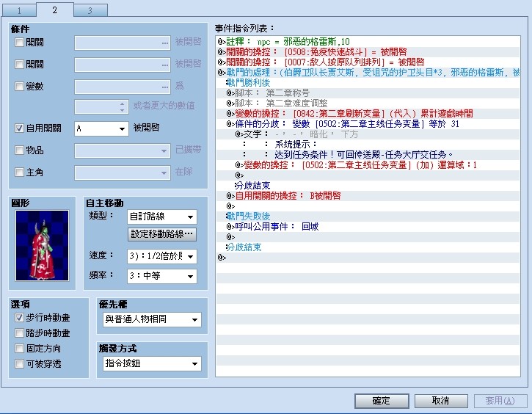
Task: Expand the 自訂路線 movement type dropdown
Action: (x=162, y=217)
